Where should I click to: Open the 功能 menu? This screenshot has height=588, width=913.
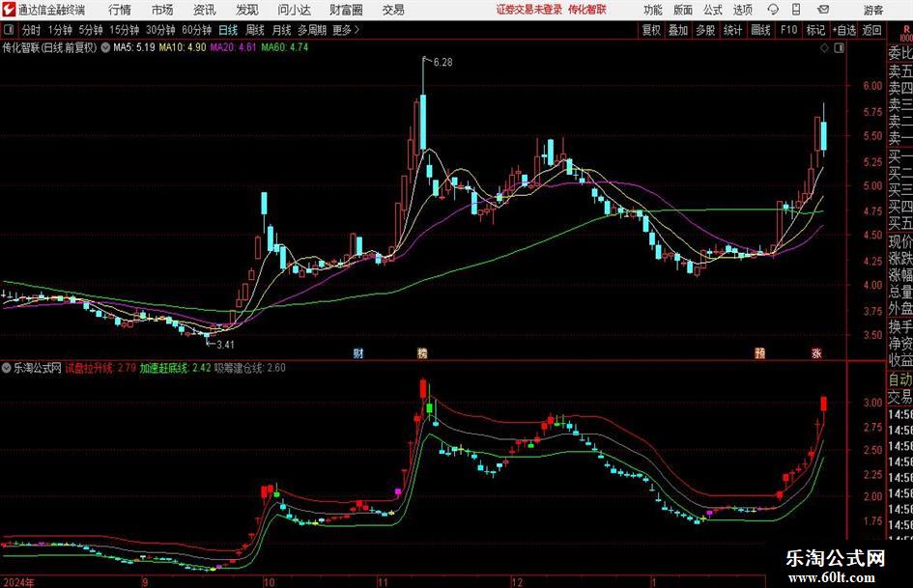pos(653,10)
